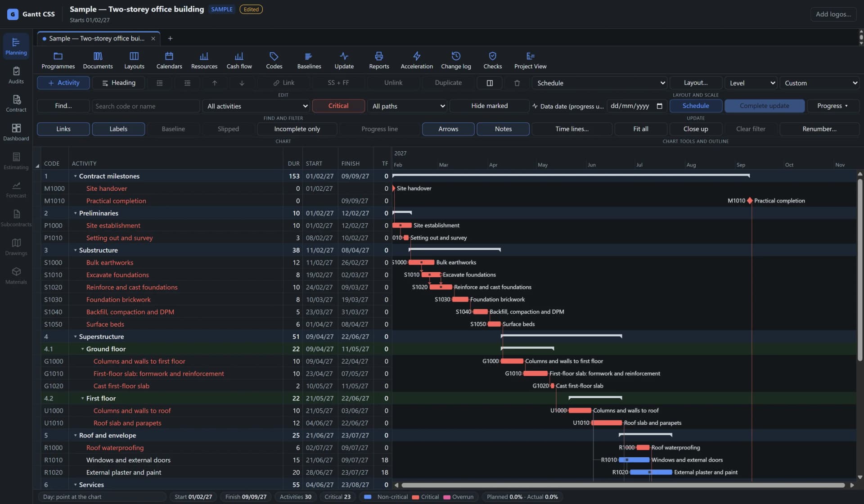Toggle Arrows on the chart

pyautogui.click(x=448, y=129)
